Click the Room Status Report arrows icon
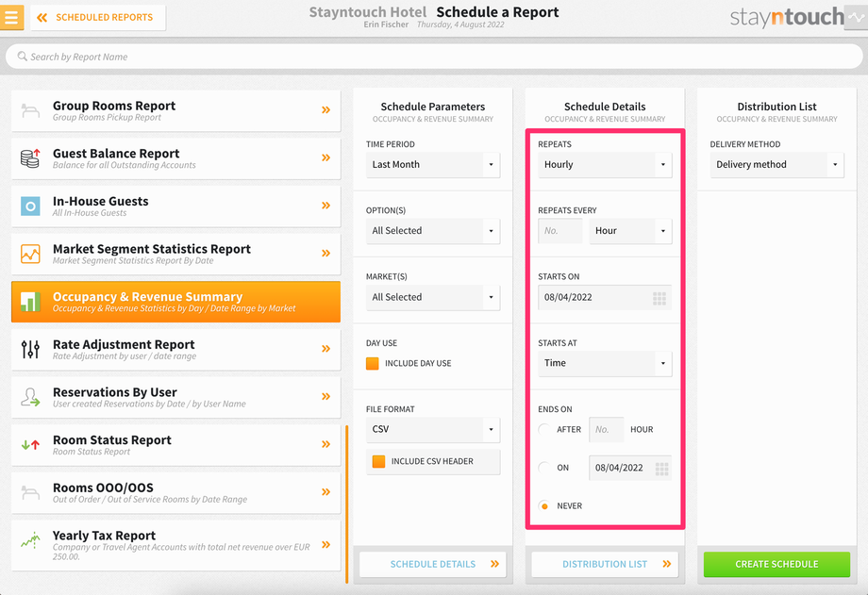The width and height of the screenshot is (868, 595). click(30, 444)
